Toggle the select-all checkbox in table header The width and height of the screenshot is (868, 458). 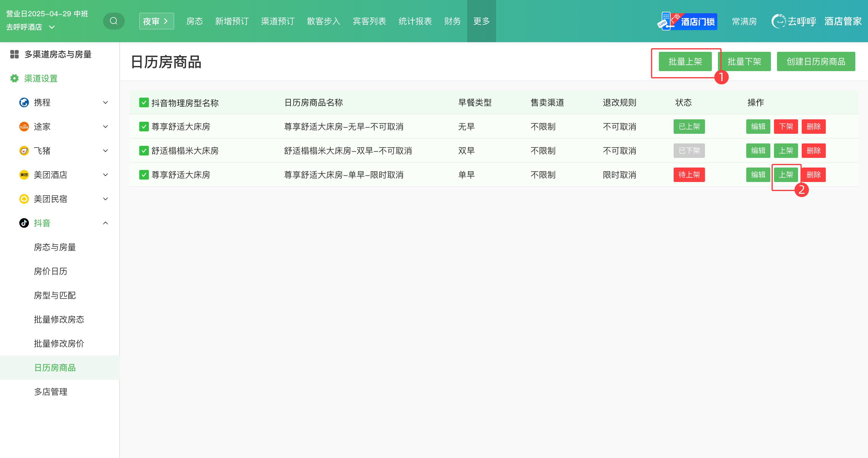pos(144,102)
